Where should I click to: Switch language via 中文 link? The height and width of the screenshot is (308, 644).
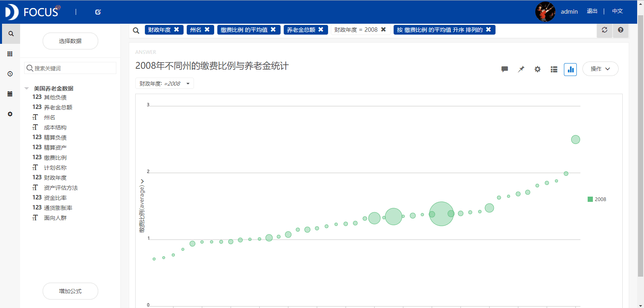tap(617, 11)
